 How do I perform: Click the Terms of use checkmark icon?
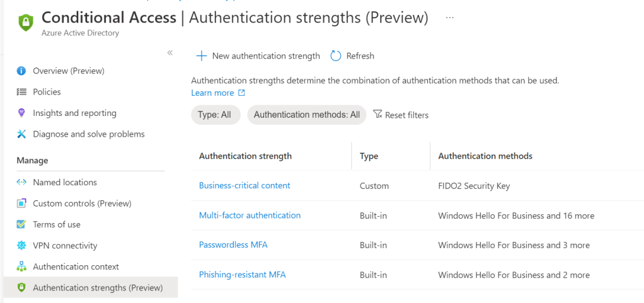21,224
